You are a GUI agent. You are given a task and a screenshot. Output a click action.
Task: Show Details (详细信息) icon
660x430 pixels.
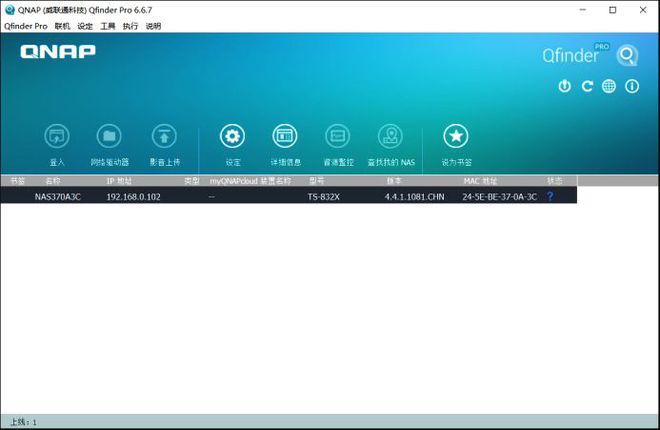tap(285, 136)
